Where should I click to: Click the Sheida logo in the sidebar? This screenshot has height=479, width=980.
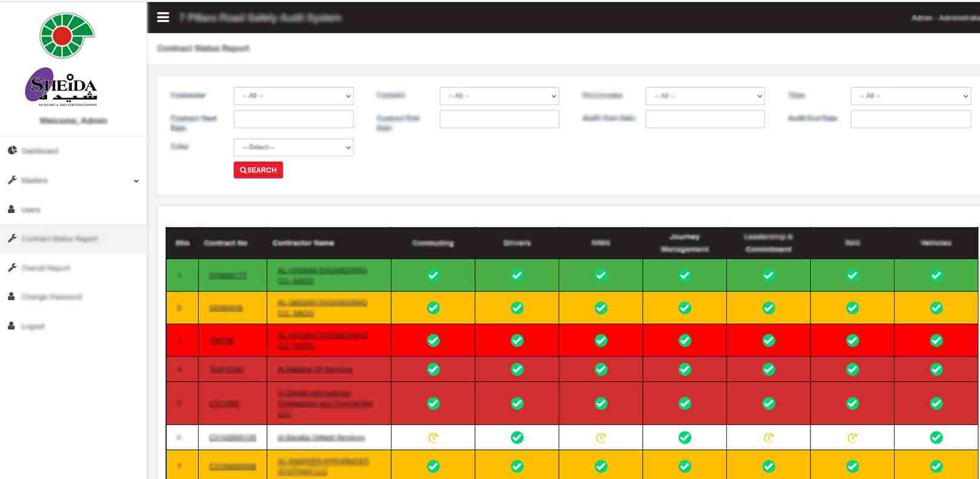pos(62,59)
